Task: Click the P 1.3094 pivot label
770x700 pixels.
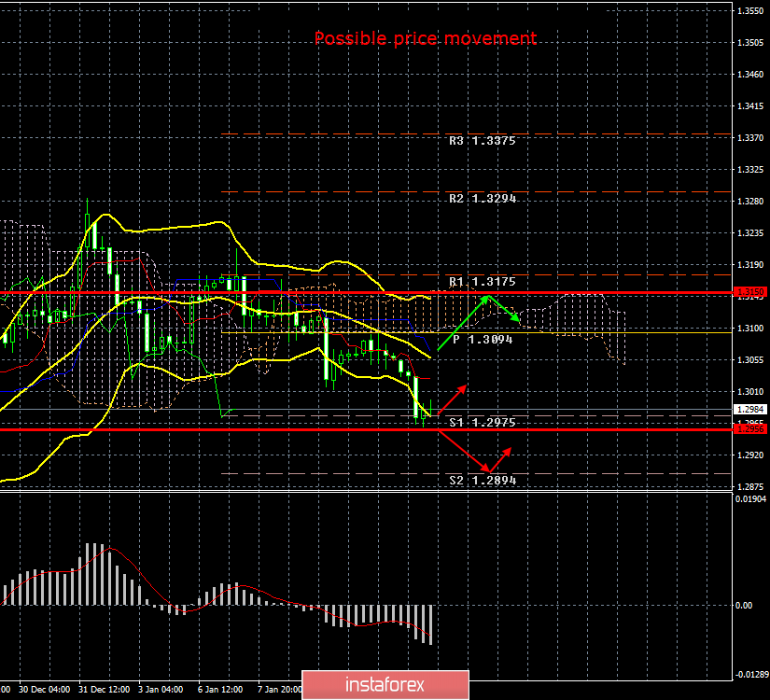Action: (482, 340)
